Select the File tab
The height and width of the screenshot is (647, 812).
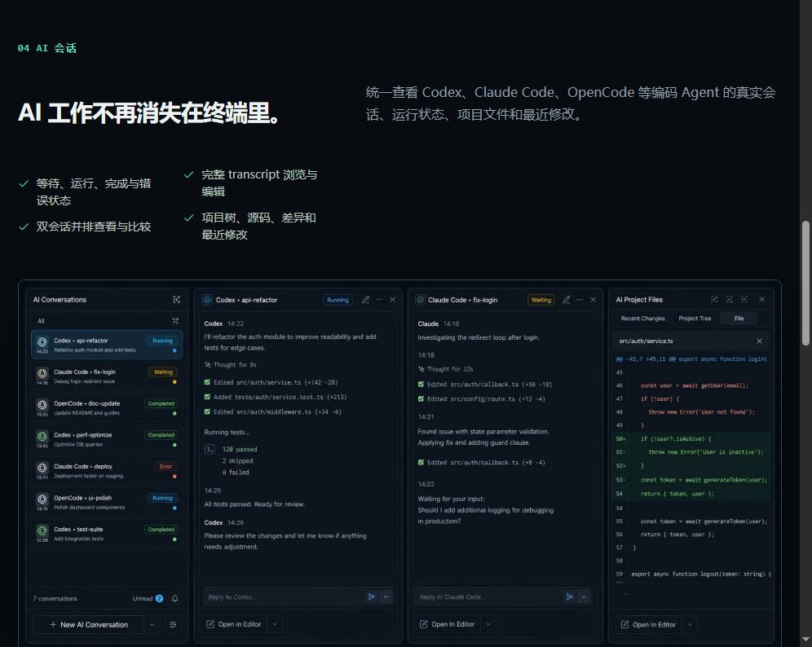tap(739, 319)
